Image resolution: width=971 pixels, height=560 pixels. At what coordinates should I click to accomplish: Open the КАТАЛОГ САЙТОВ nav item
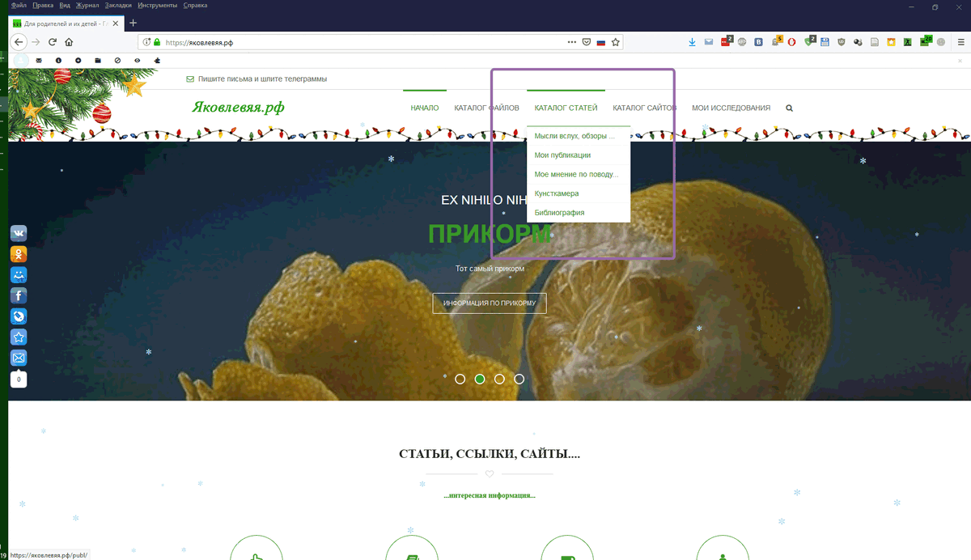pyautogui.click(x=645, y=108)
